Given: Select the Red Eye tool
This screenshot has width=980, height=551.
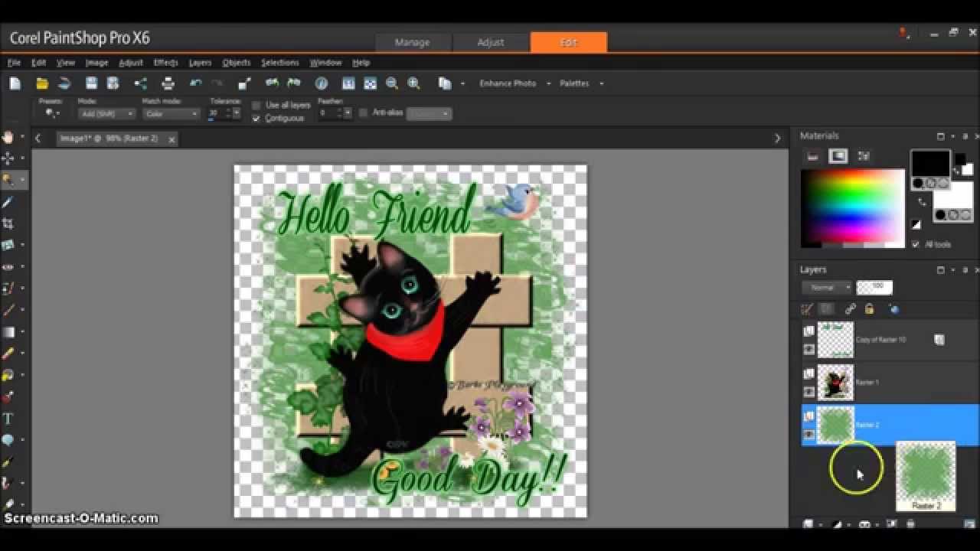Looking at the screenshot, I should (8, 267).
